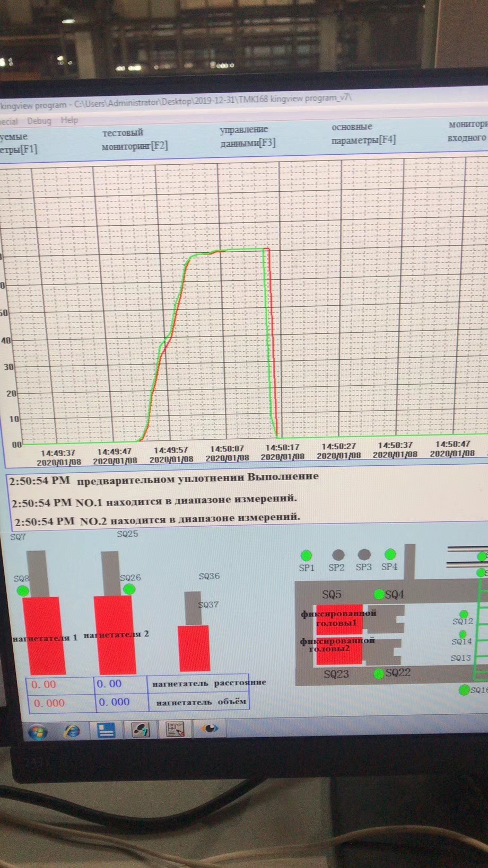
Task: Open the parameters [F1] tab
Action: pos(19,143)
